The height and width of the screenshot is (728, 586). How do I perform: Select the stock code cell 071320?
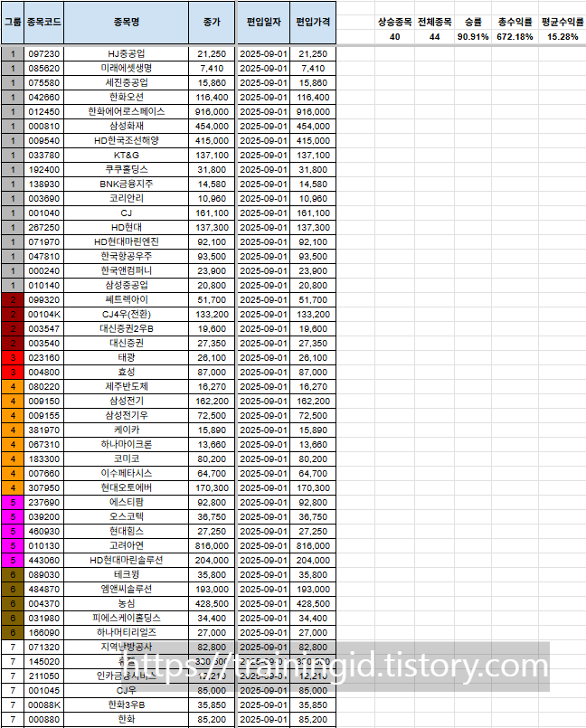point(43,647)
